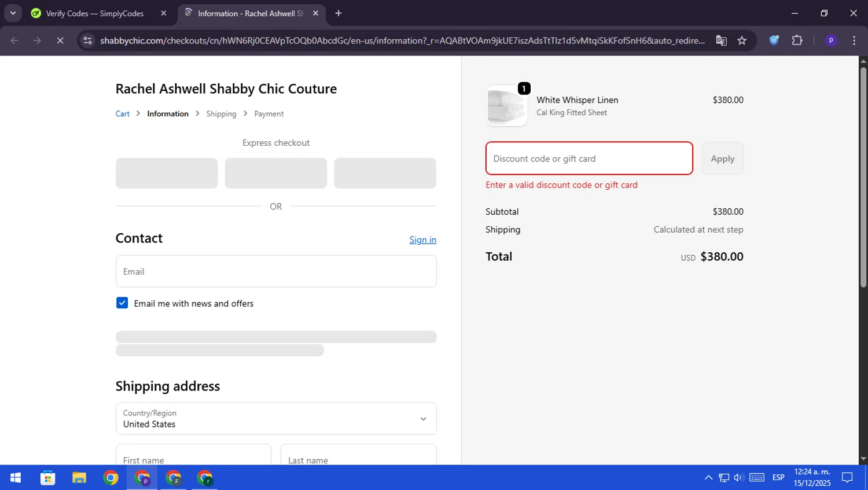Click the Shipping breadcrumb step
The image size is (868, 490).
pyautogui.click(x=221, y=114)
